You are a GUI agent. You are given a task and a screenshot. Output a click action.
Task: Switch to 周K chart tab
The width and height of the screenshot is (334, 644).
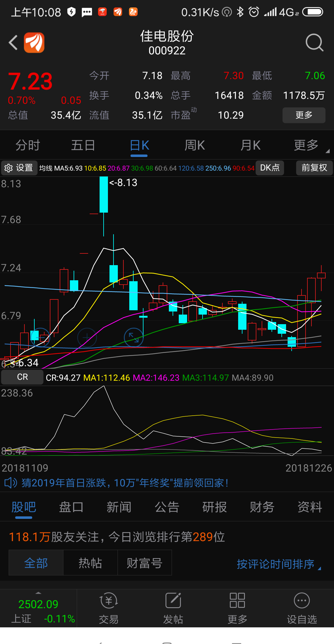(x=195, y=145)
